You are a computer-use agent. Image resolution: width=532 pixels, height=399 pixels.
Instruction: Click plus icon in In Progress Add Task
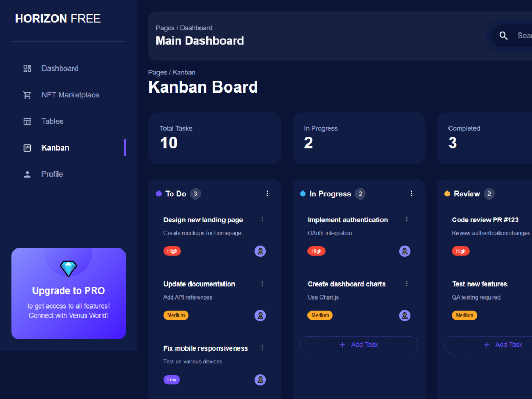[x=342, y=345]
